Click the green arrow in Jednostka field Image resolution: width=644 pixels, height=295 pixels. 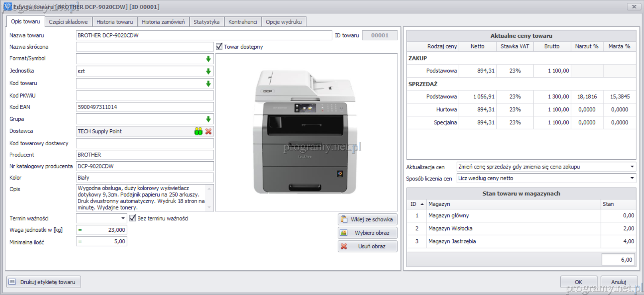pyautogui.click(x=208, y=71)
